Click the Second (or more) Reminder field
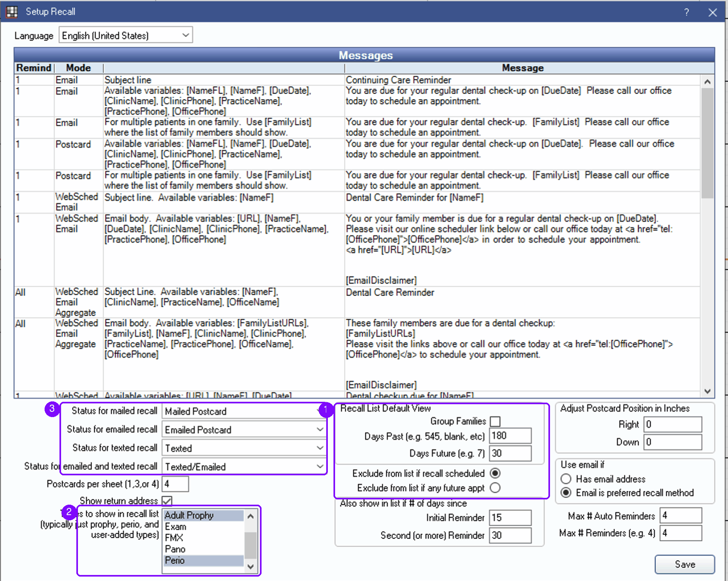728x581 pixels. point(510,536)
